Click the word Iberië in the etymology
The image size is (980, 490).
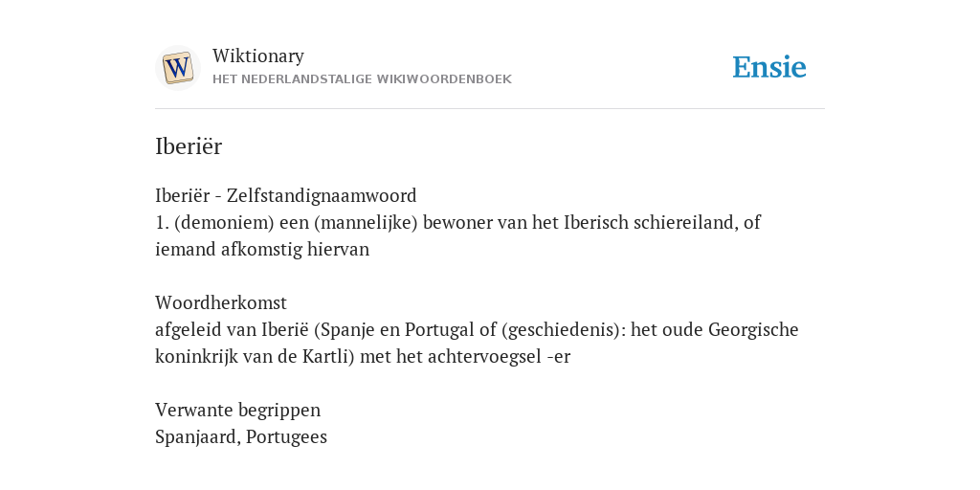285,329
